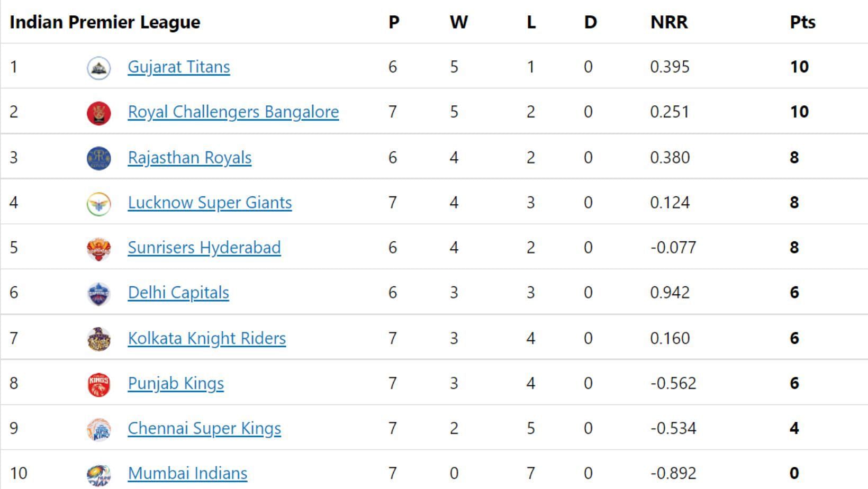Click the Mumbai Indians team logo
Image resolution: width=868 pixels, height=489 pixels.
(99, 475)
